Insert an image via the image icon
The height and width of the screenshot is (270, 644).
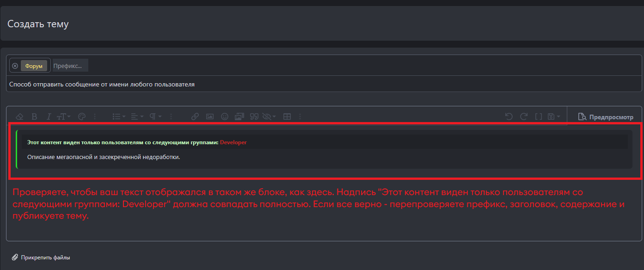(209, 116)
